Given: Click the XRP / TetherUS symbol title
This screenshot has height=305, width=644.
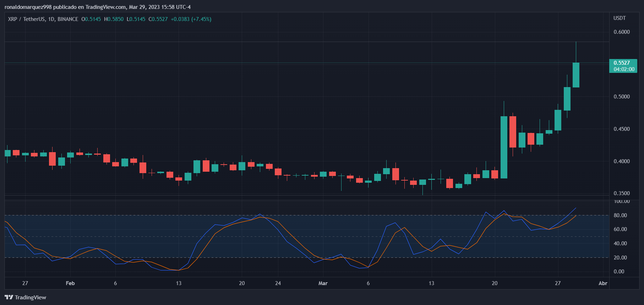Looking at the screenshot, I should click(26, 19).
